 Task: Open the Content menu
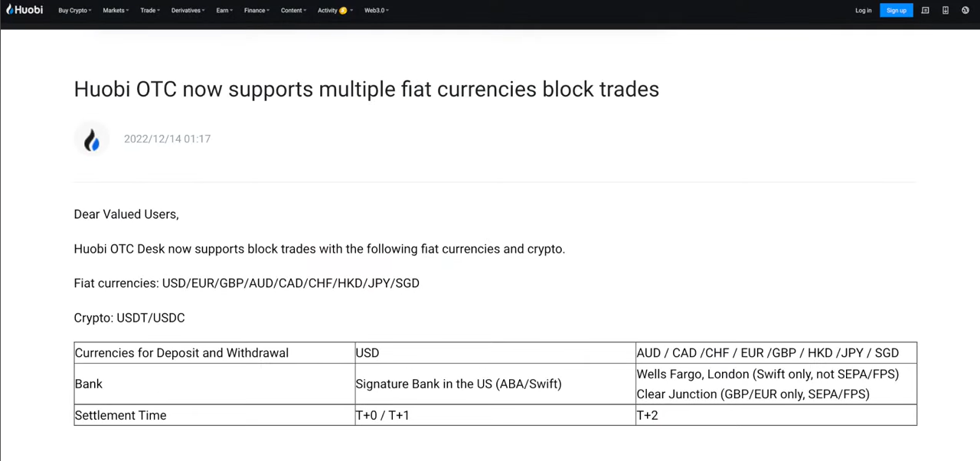(293, 10)
